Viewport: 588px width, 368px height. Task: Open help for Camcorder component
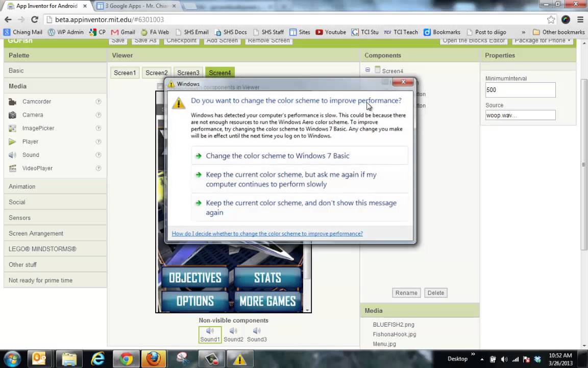coord(98,101)
